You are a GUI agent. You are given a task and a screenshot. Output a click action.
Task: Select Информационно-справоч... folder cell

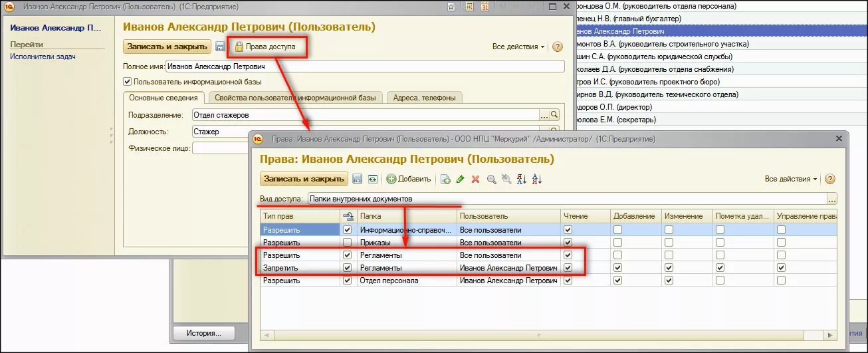[x=406, y=230]
